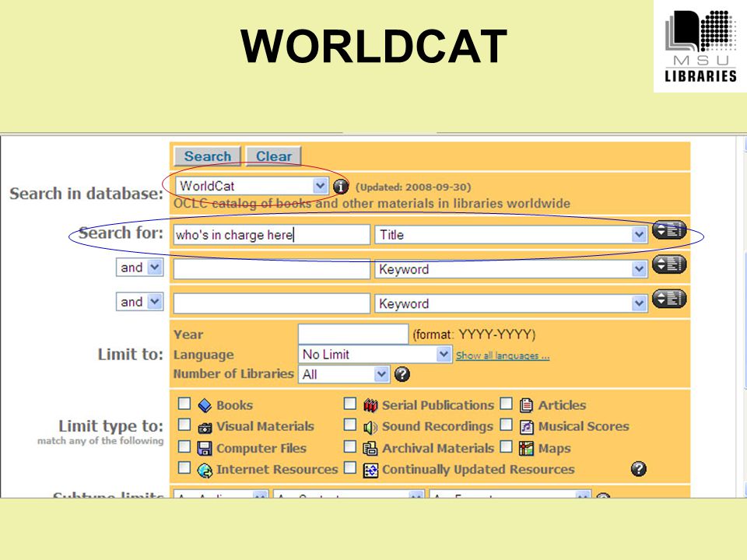
Task: Click the Musical Scores icon
Action: pos(526,427)
